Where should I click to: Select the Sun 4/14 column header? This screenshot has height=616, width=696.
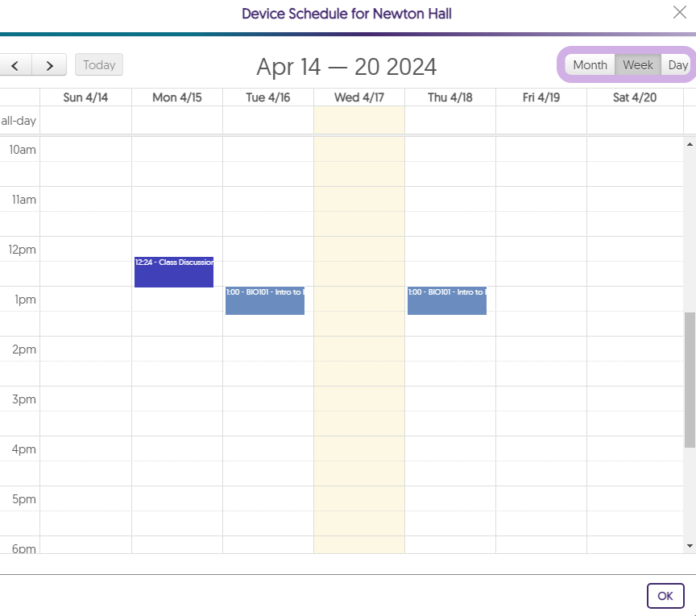pyautogui.click(x=85, y=97)
